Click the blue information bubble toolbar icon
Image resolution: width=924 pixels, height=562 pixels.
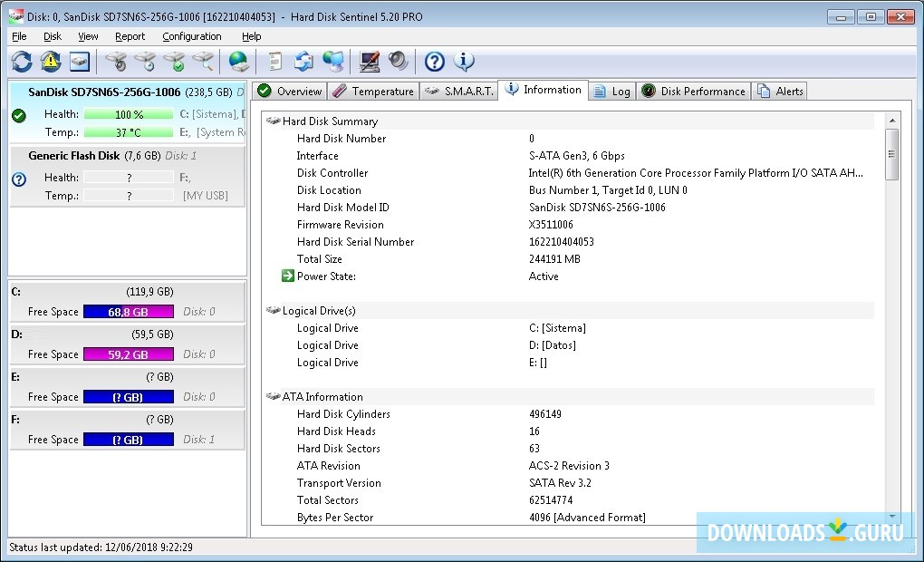click(x=464, y=62)
